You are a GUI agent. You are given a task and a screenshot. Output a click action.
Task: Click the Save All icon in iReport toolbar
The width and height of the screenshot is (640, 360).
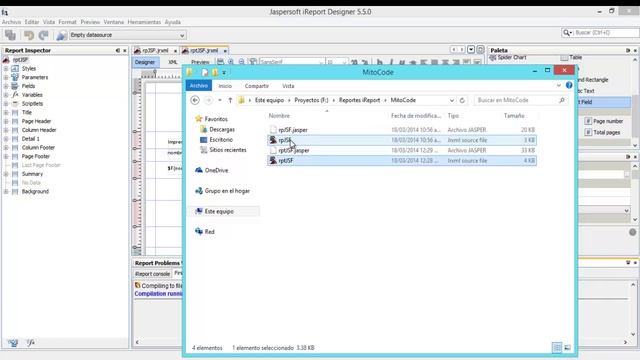10,35
